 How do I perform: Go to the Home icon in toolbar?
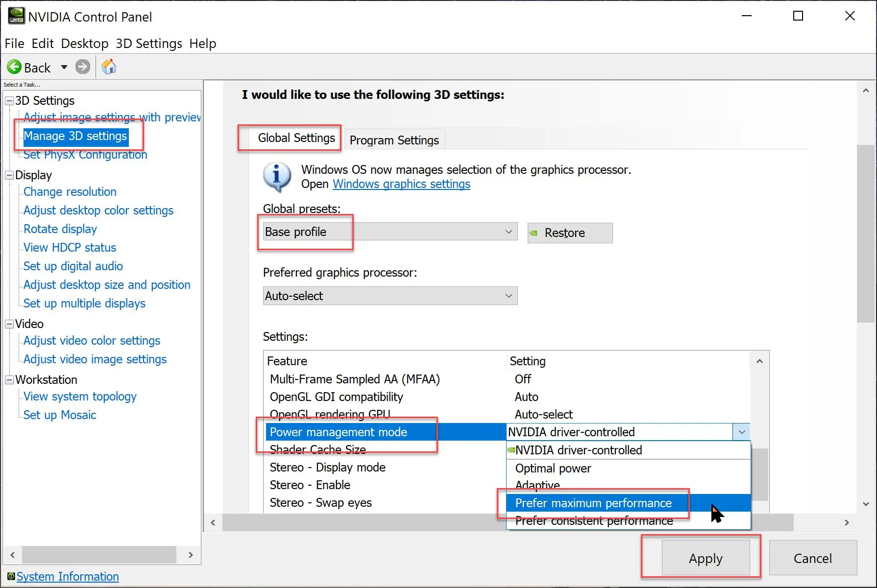point(109,67)
